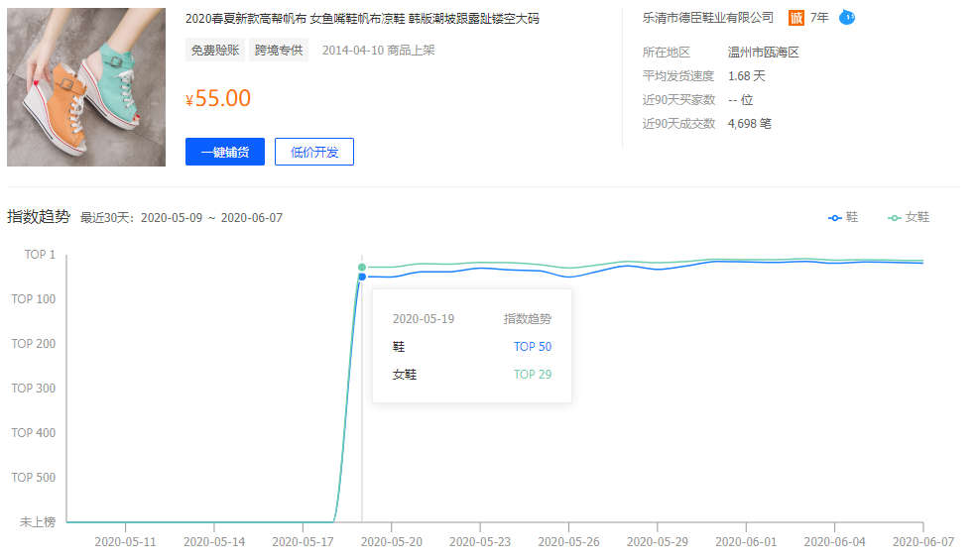Click the 2020-05-26 x-axis label
This screenshot has height=560, width=977.
[568, 542]
